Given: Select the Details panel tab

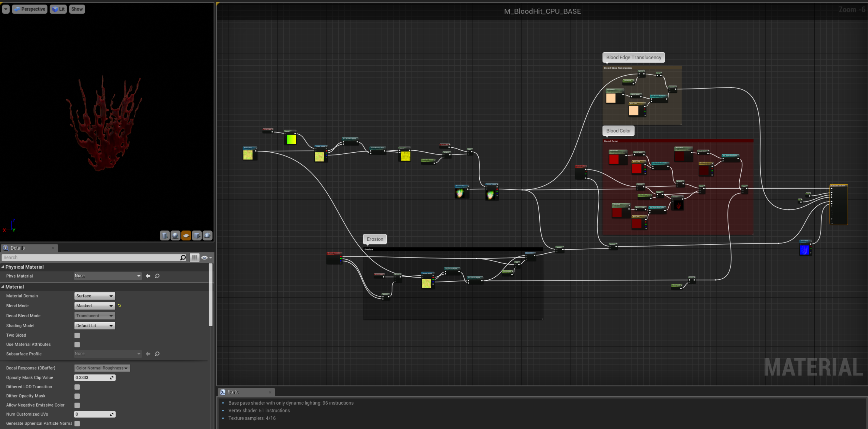Looking at the screenshot, I should (18, 248).
